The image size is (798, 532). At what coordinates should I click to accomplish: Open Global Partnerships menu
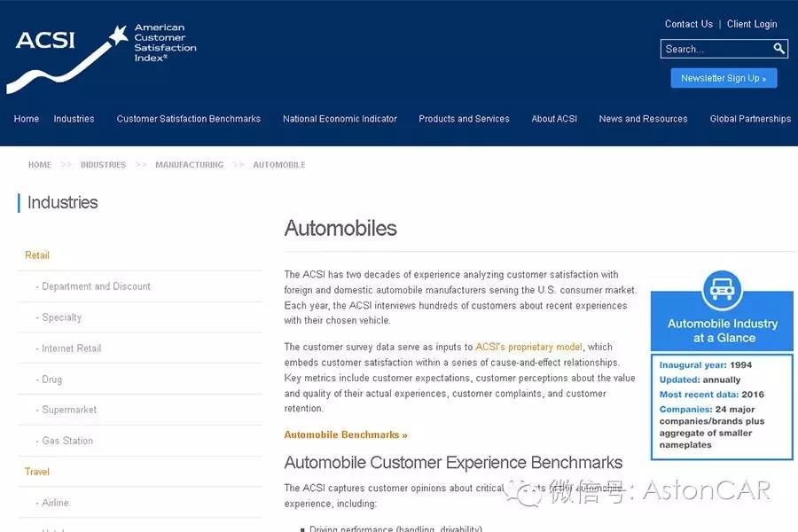tap(750, 119)
